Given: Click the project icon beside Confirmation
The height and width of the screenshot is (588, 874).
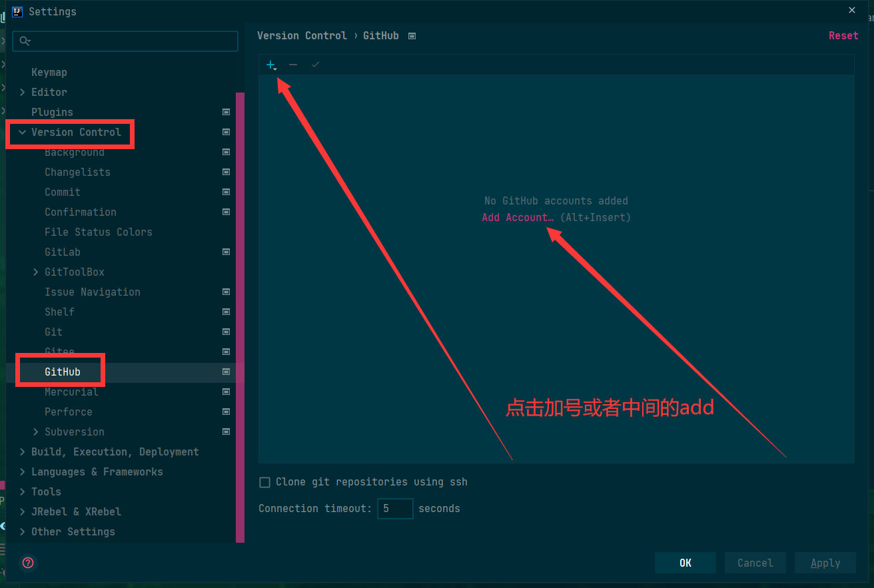Looking at the screenshot, I should click(x=226, y=212).
